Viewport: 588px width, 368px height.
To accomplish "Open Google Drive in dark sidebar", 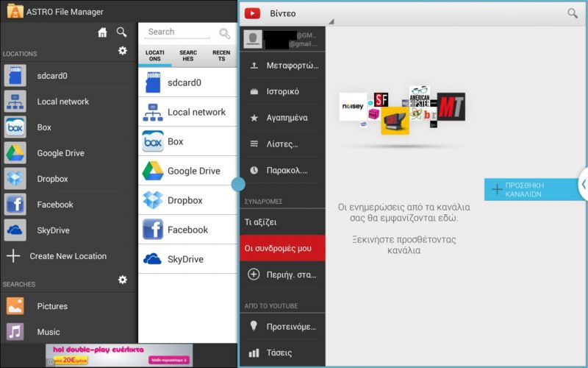I will point(68,153).
